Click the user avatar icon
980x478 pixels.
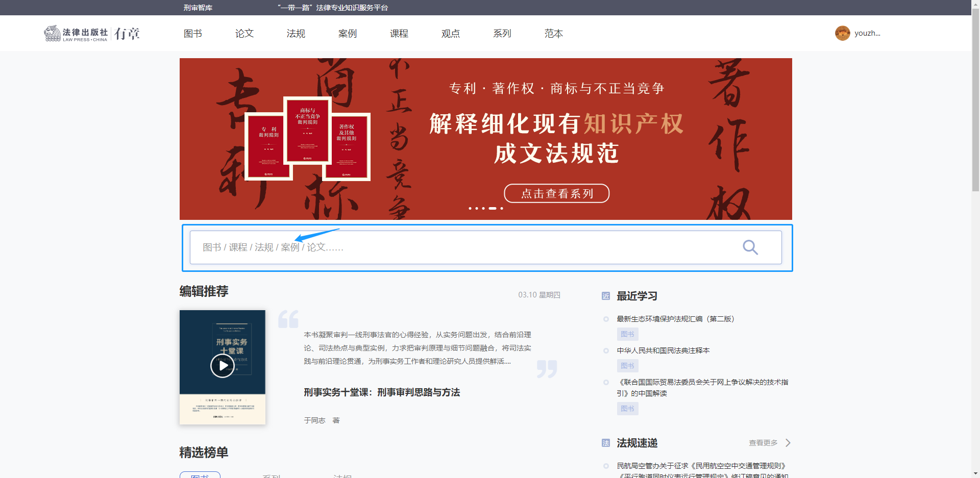[x=842, y=33]
